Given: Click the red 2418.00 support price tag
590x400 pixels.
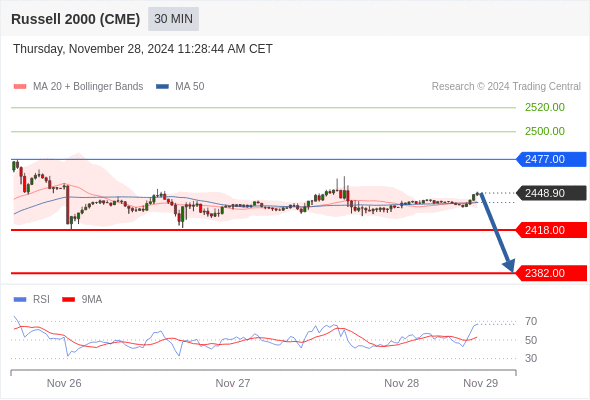Looking at the screenshot, I should tap(551, 230).
